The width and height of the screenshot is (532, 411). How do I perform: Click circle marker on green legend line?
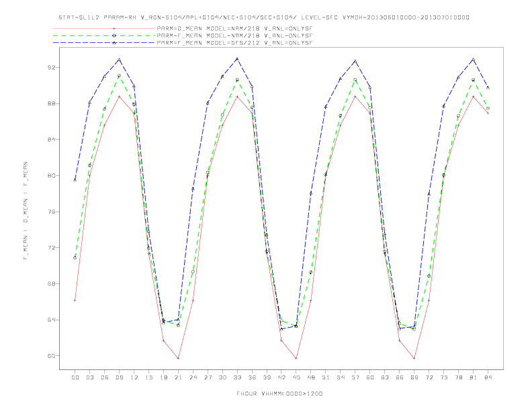pos(114,36)
